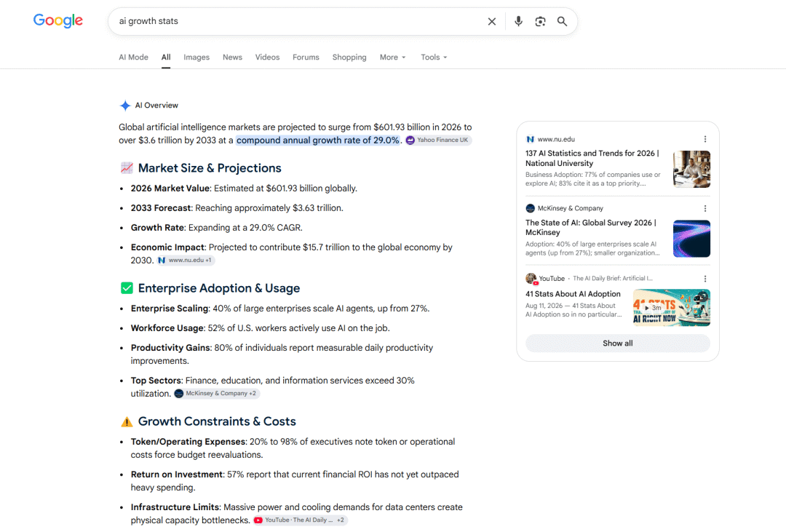The image size is (786, 532).
Task: Click the 'Market Size & Projections' heading
Action: [x=210, y=168]
